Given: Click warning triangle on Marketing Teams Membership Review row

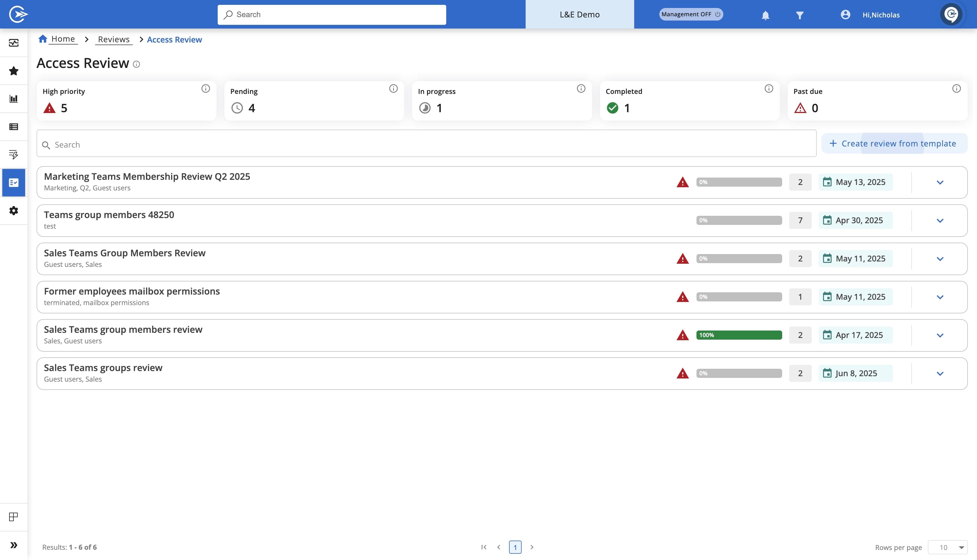Looking at the screenshot, I should click(682, 182).
